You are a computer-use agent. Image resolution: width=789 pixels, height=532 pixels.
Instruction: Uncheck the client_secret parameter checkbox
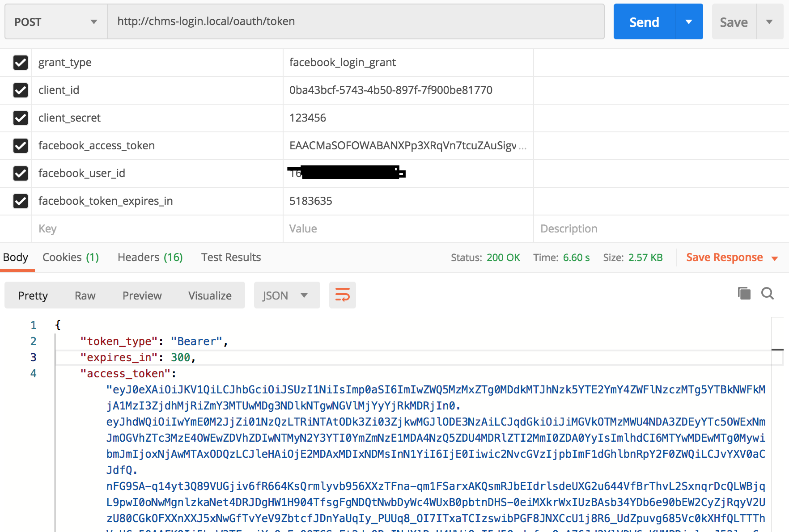[x=21, y=118]
